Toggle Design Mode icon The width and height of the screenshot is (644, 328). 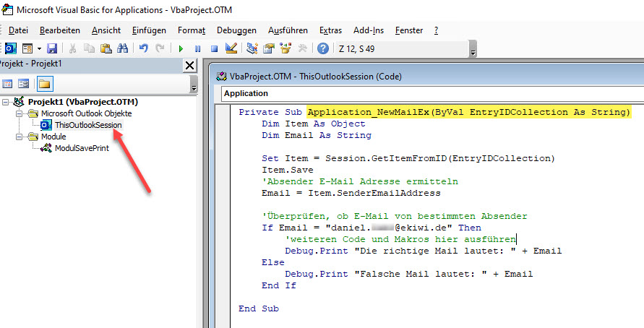point(231,48)
